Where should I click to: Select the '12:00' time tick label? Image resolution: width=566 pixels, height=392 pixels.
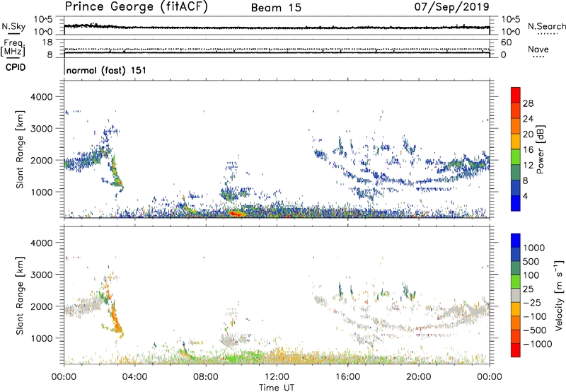tap(277, 377)
